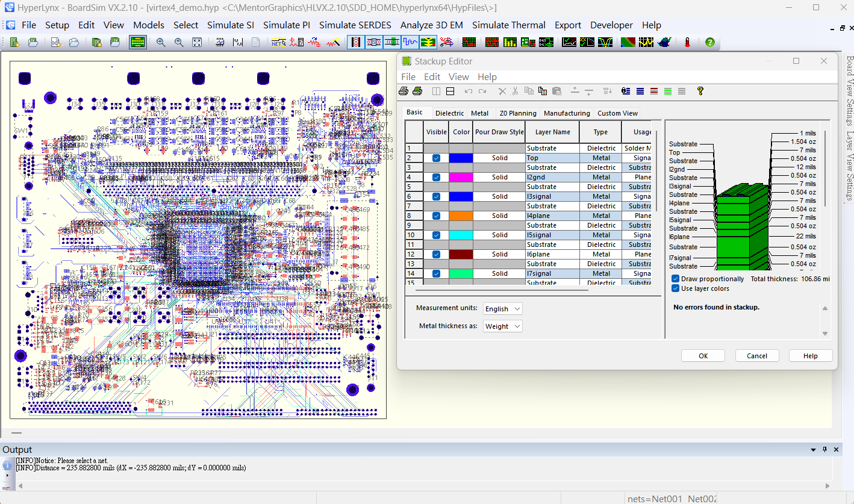Switch to the Z0 Planning tab
This screenshot has height=504, width=854.
[518, 113]
